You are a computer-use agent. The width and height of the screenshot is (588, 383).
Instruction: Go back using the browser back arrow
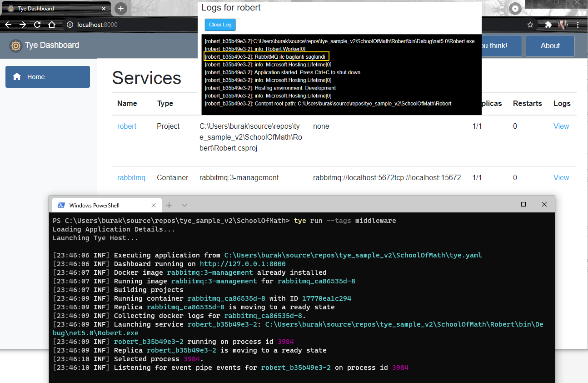pyautogui.click(x=9, y=25)
